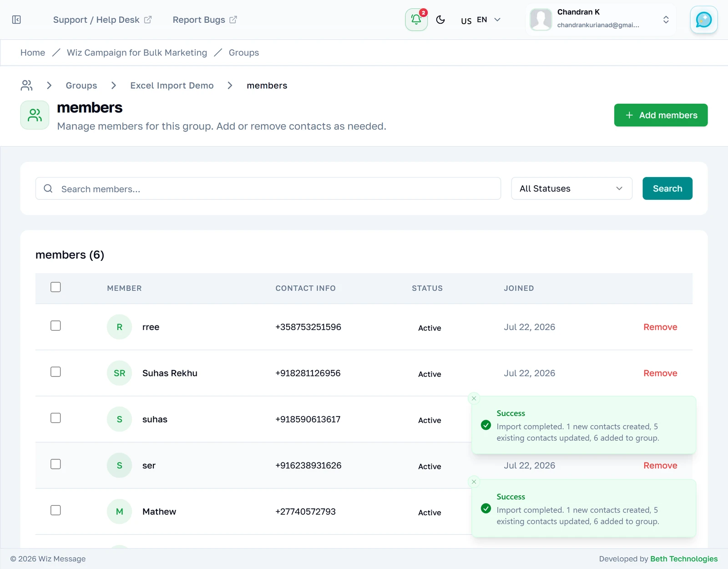Toggle dark mode moon icon
This screenshot has height=569, width=728.
tap(440, 20)
